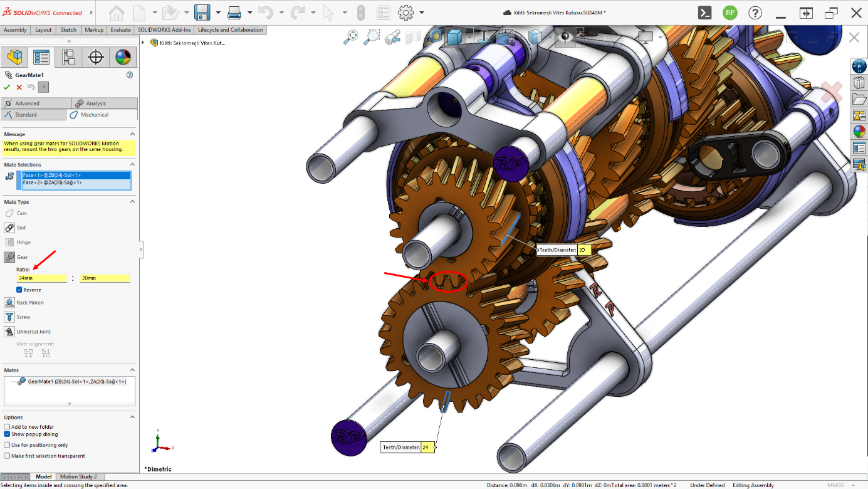This screenshot has width=868, height=489.
Task: Collapse the Message section
Action: (x=132, y=134)
